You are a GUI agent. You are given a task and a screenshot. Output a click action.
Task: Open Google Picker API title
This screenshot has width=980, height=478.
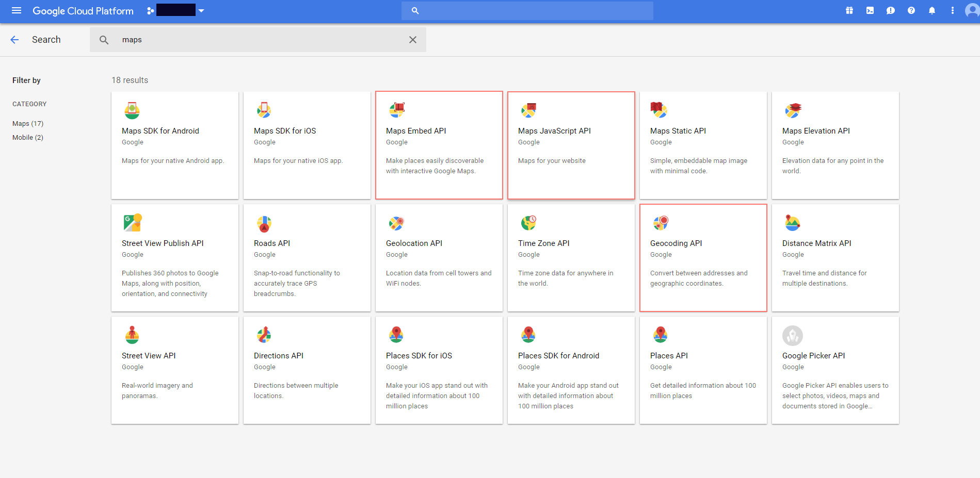pos(813,356)
